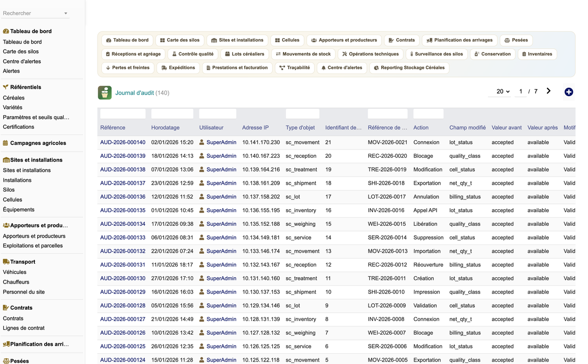Open Cellules toolbar button
Screen dimensions: 588x364
click(x=287, y=40)
